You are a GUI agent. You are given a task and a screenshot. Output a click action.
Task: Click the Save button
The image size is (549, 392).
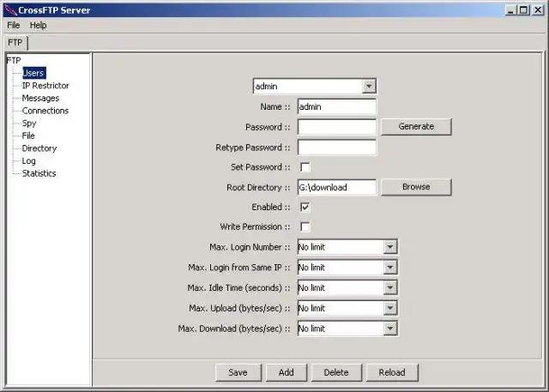(x=238, y=372)
